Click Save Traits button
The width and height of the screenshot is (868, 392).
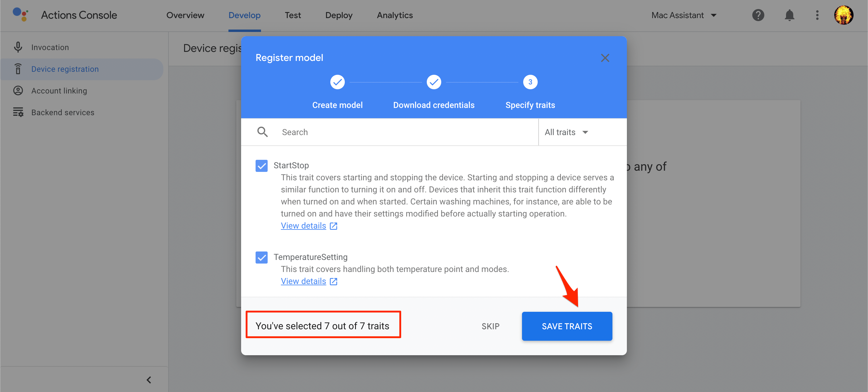click(568, 326)
